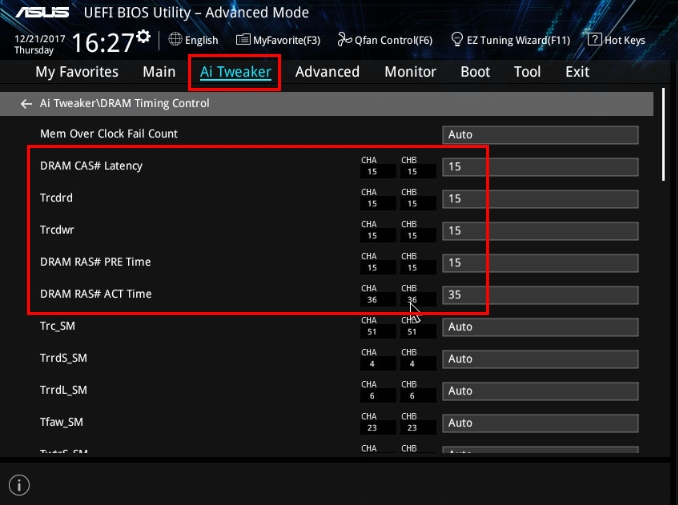Viewport: 678px width, 505px height.
Task: Click the DRAM RAS# ACT Time field
Action: pyautogui.click(x=540, y=294)
